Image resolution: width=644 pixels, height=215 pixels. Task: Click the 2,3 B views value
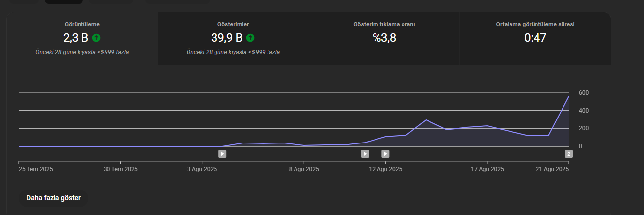pyautogui.click(x=76, y=38)
